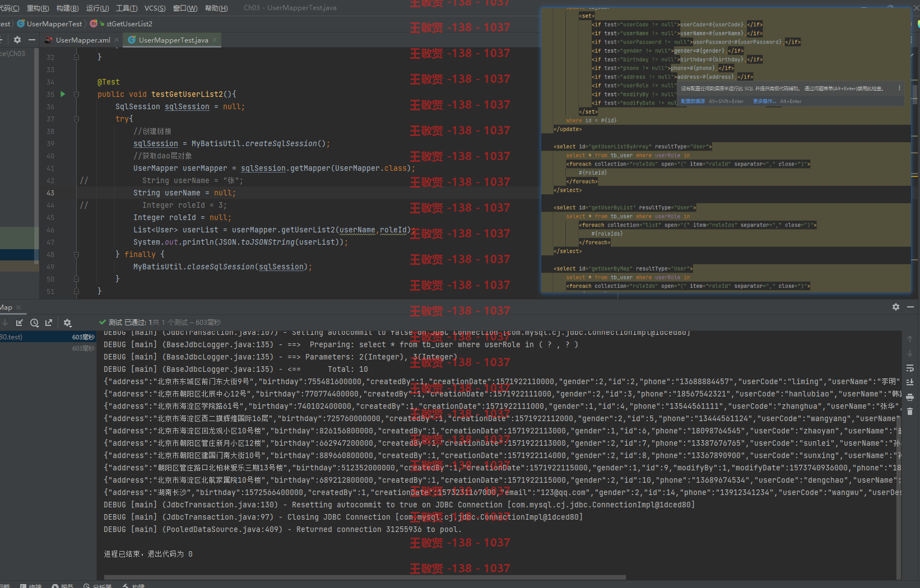Viewport: 920px width, 588px height.
Task: Open test runner settings gear dropdown
Action: click(x=68, y=323)
